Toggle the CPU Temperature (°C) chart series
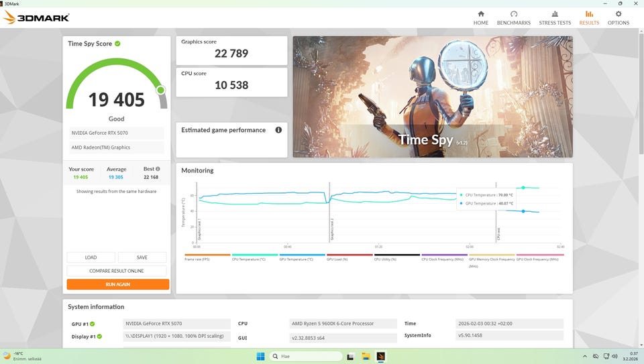This screenshot has width=644, height=364. (255, 257)
